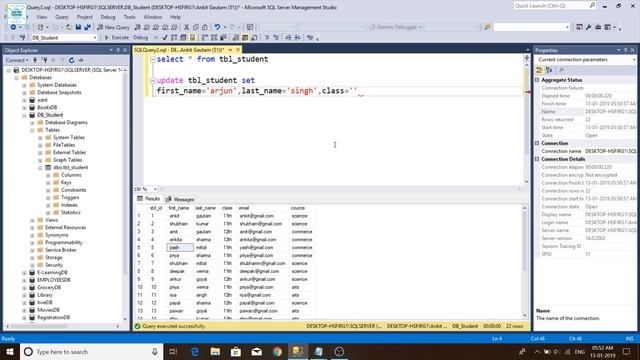
Task: Switch to the Results tab
Action: click(149, 199)
